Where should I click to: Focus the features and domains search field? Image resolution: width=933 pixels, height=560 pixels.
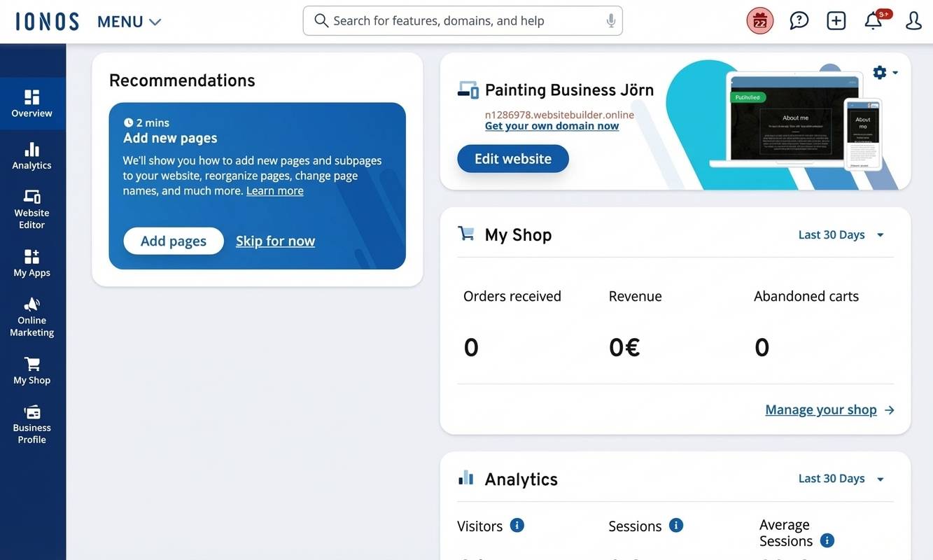point(462,21)
